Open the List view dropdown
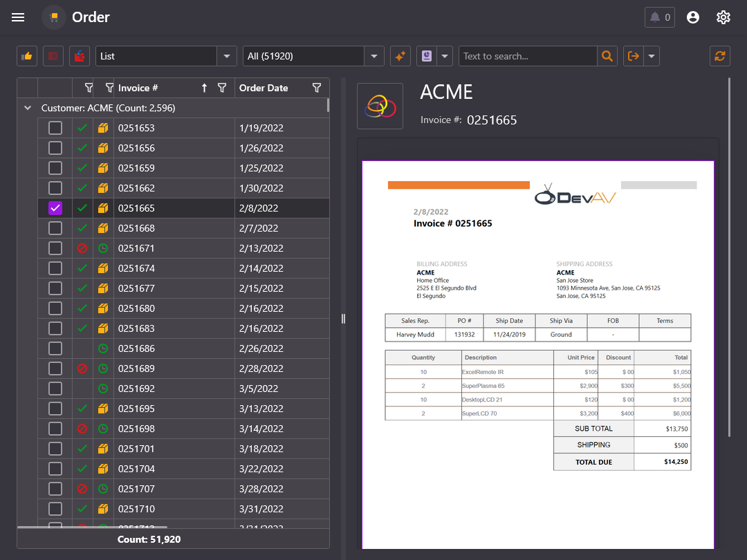Viewport: 747px width, 560px height. coord(227,56)
